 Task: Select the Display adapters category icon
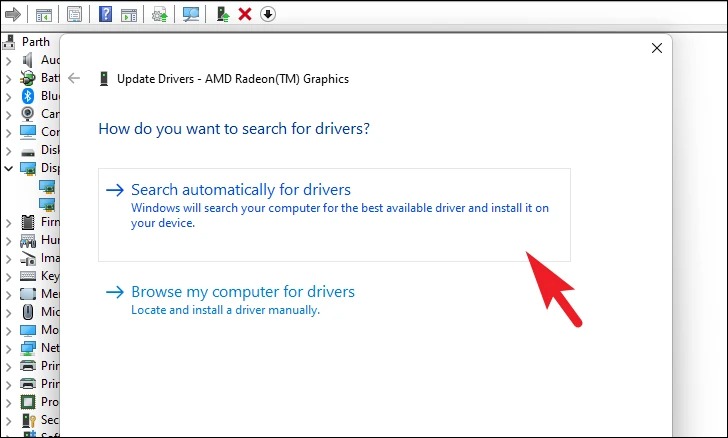pos(27,168)
